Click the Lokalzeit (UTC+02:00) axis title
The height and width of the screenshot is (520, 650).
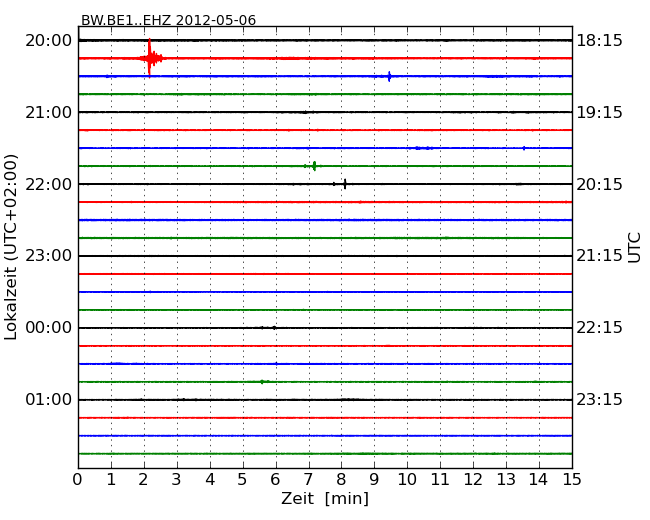(x=11, y=247)
